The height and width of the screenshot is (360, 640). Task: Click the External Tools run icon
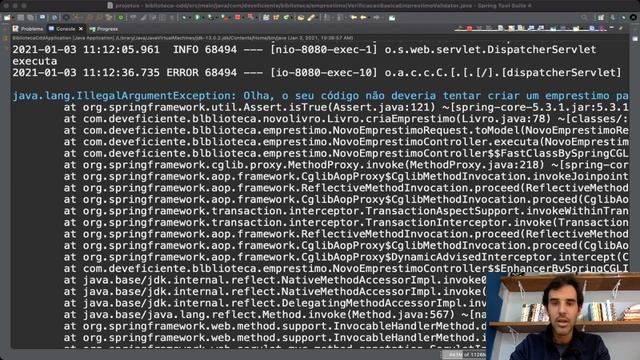tap(224, 18)
